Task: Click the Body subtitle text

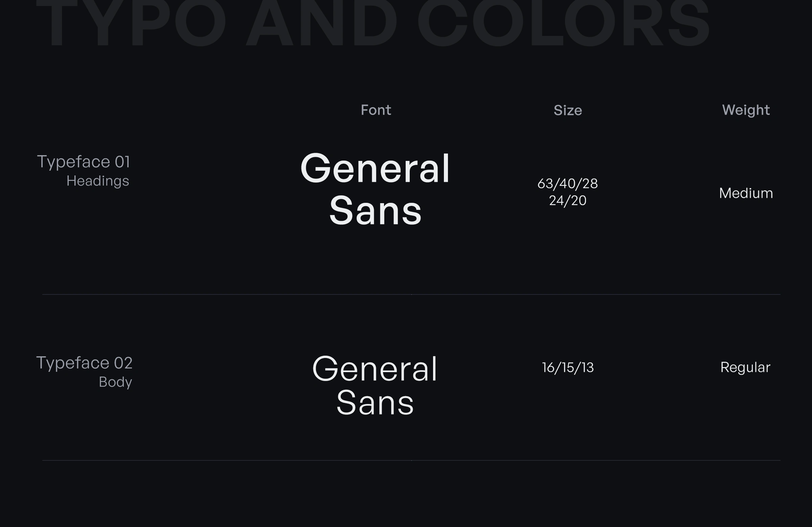Action: (115, 382)
